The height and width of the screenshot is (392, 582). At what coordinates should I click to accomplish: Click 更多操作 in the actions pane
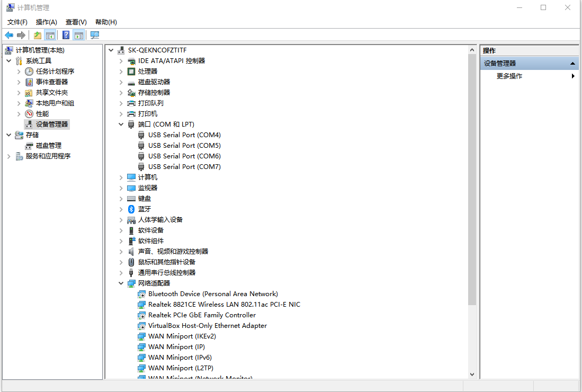[509, 76]
